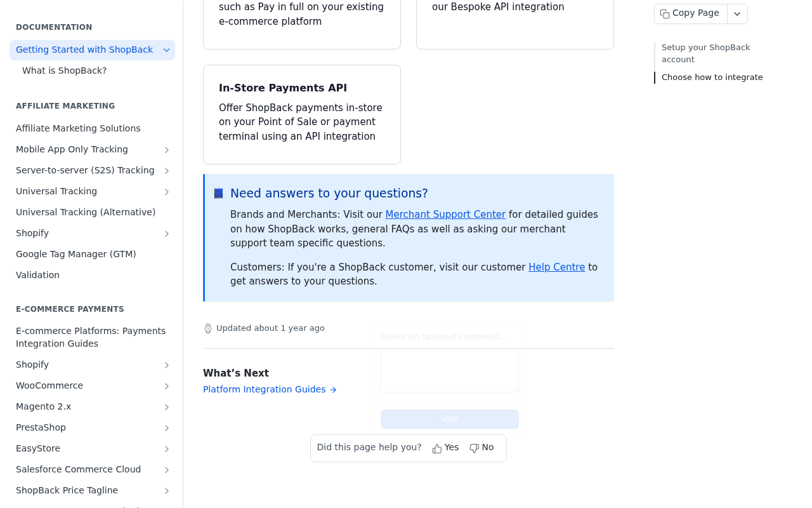Open Affiliate Marketing Solutions page

pos(78,128)
